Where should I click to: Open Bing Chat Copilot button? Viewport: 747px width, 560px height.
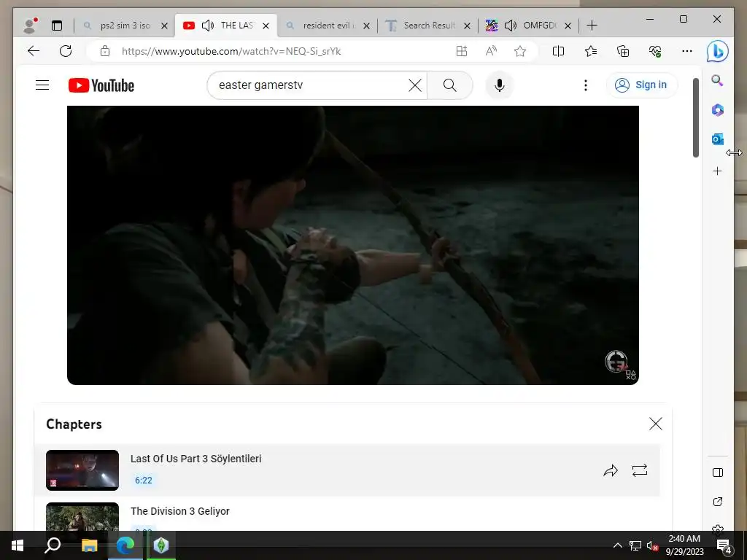(718, 51)
